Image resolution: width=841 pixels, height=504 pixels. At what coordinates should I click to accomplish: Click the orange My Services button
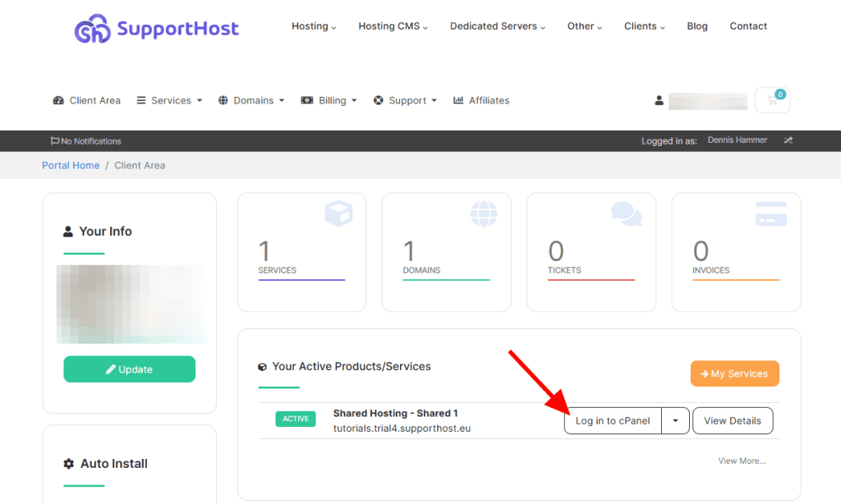click(x=734, y=373)
